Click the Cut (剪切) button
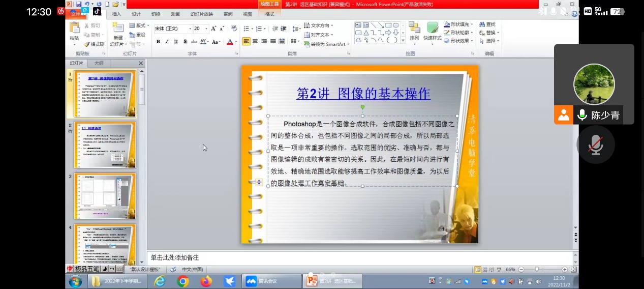The image size is (644, 289). [92, 25]
